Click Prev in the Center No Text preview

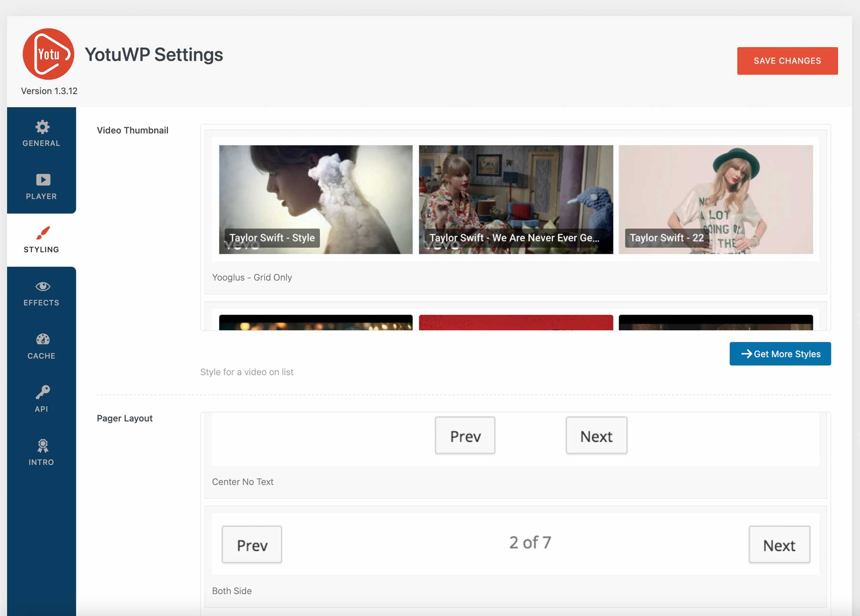point(465,435)
